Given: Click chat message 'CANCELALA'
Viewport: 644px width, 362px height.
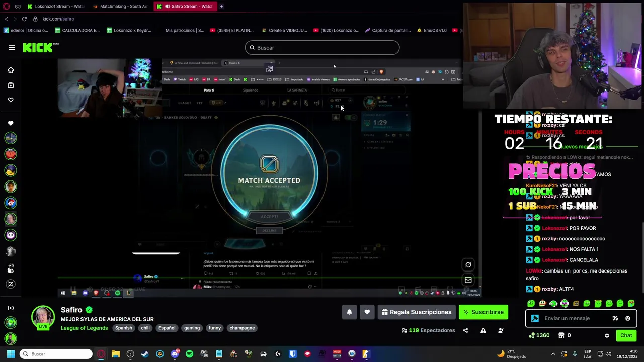Looking at the screenshot, I should point(584,260).
